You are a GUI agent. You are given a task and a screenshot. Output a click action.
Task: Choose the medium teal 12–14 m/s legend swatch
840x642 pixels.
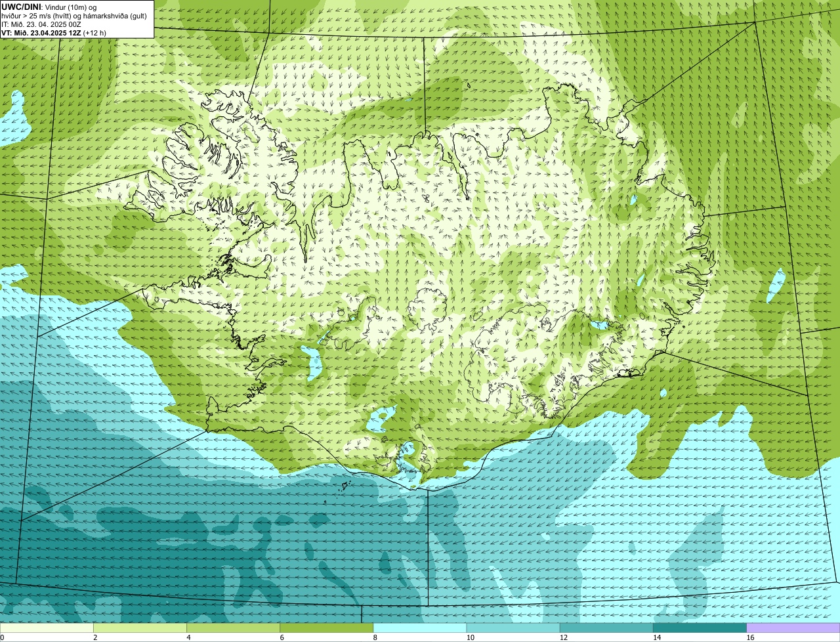(x=606, y=628)
